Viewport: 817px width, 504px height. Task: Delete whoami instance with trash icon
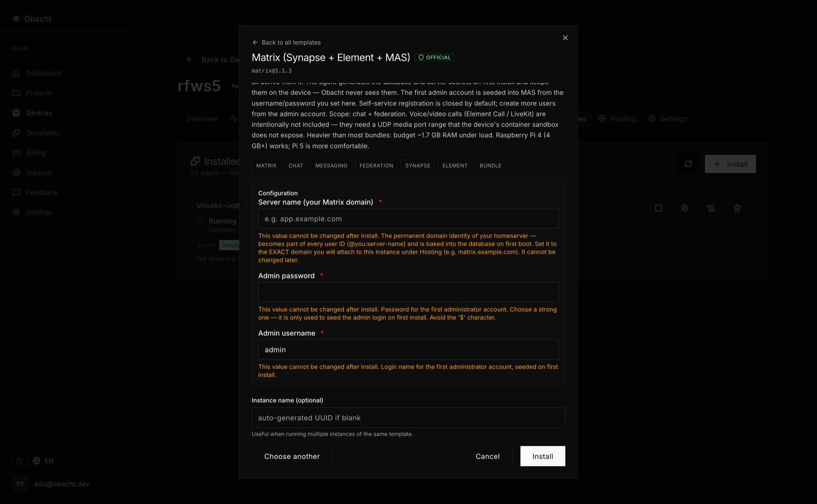tap(737, 208)
